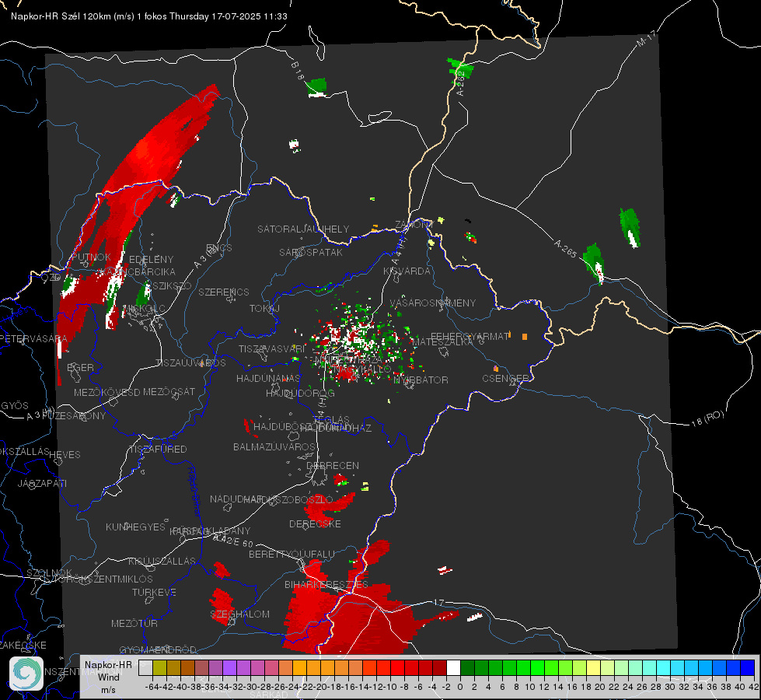Click the HEVES label
Screen dimensions: 761x700
[65, 455]
